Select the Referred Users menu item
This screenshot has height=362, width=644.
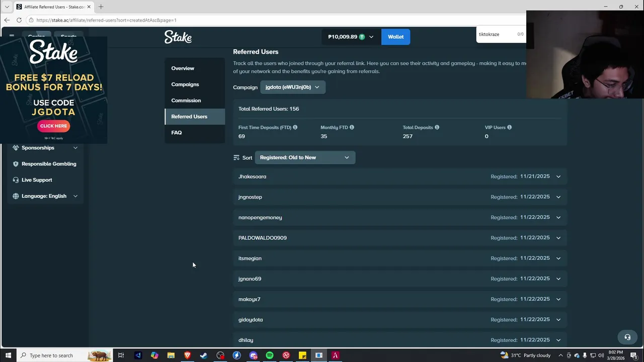coord(195,117)
